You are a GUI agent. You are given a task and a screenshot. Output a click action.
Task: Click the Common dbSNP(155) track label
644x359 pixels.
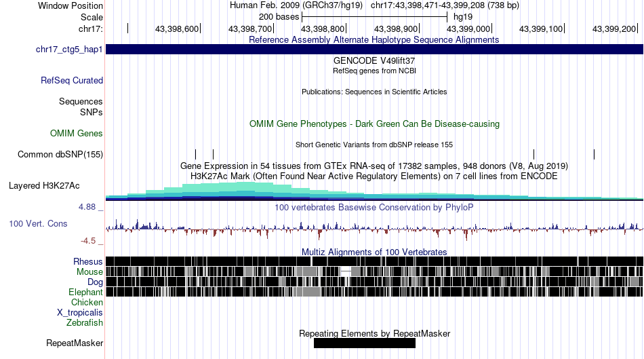60,154
